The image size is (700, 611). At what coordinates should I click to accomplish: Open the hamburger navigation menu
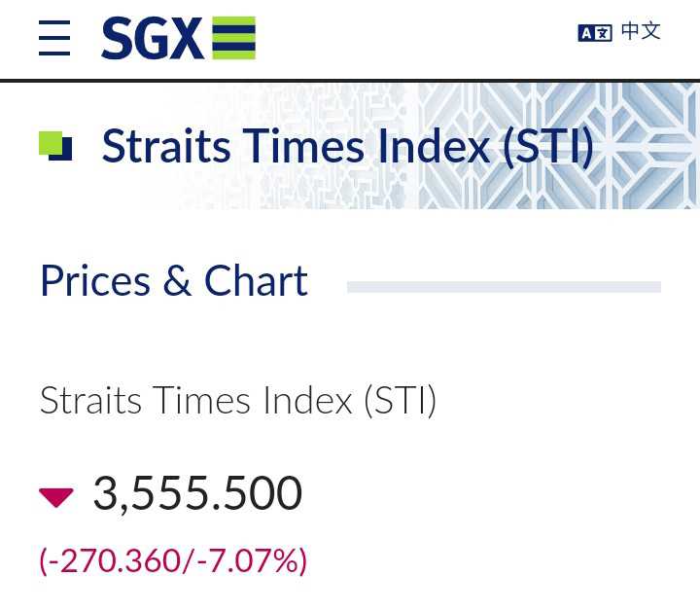point(54,39)
